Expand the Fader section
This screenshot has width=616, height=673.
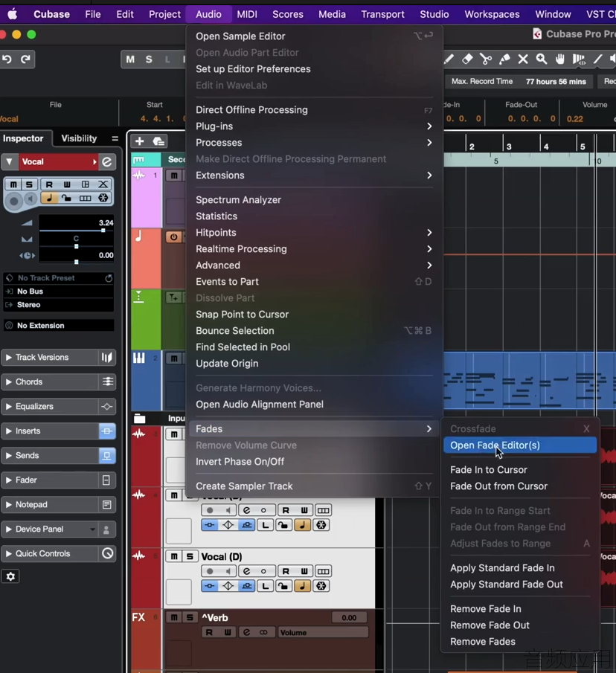coord(8,480)
